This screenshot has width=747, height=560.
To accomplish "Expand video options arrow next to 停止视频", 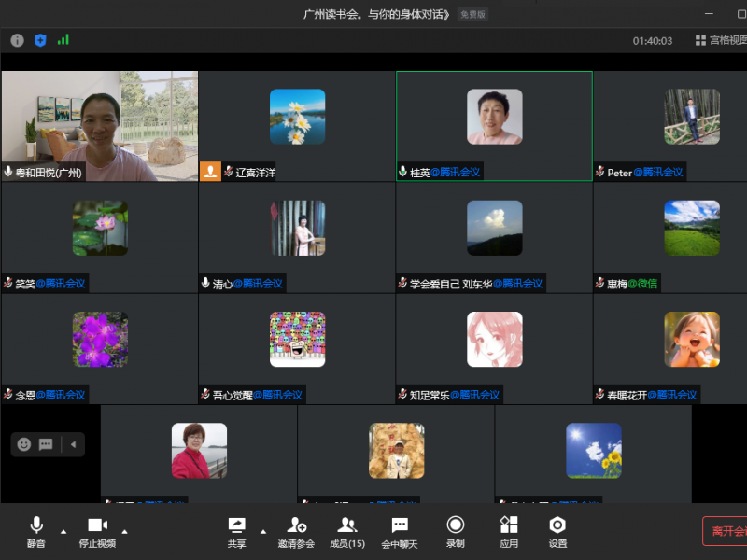I will point(124,532).
